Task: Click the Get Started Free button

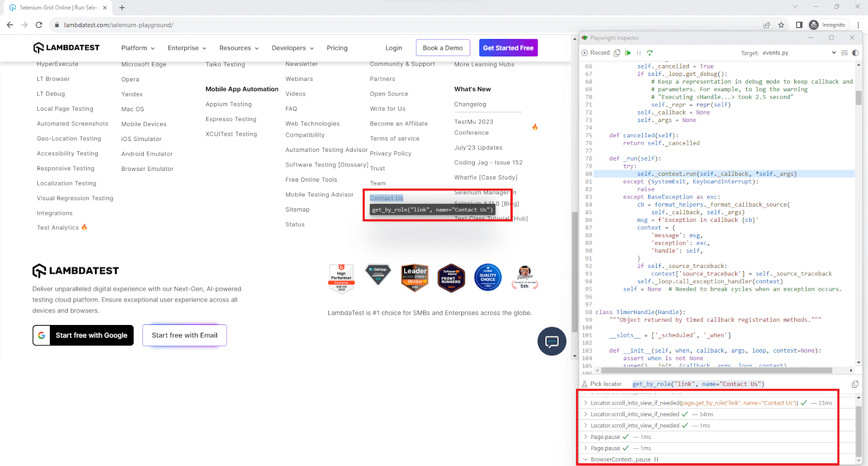Action: pyautogui.click(x=508, y=48)
